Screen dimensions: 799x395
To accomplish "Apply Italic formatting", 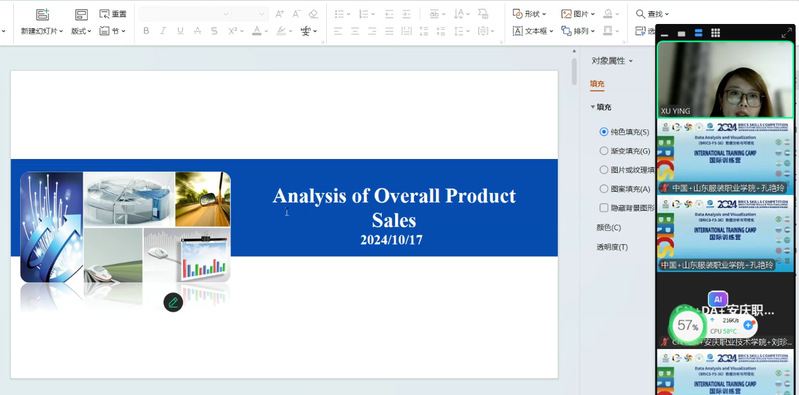I will (x=163, y=31).
